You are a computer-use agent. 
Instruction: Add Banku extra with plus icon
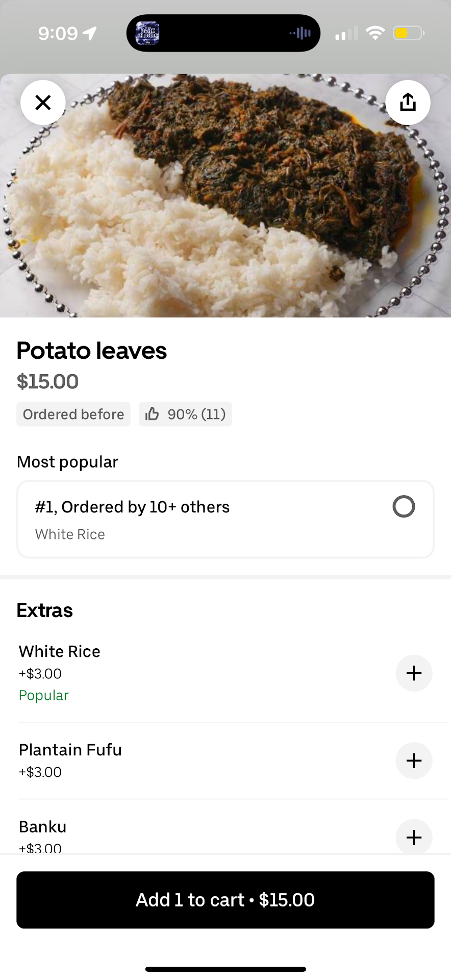tap(414, 837)
